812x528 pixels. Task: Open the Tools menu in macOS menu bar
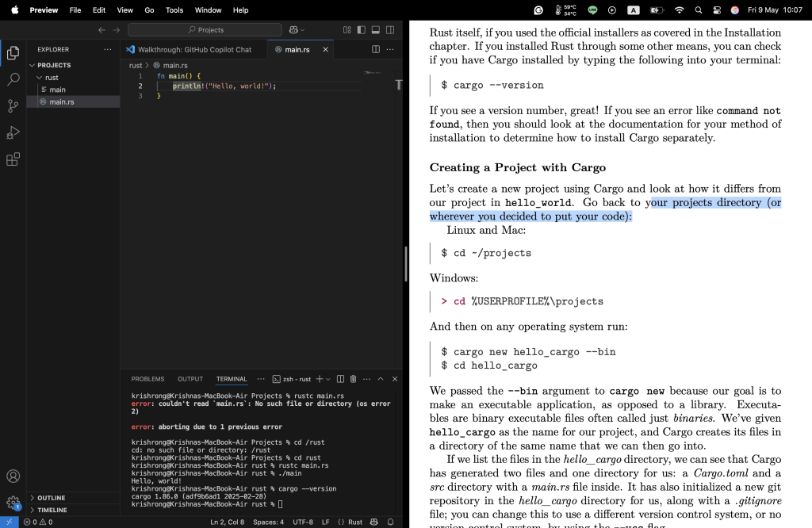pyautogui.click(x=174, y=10)
